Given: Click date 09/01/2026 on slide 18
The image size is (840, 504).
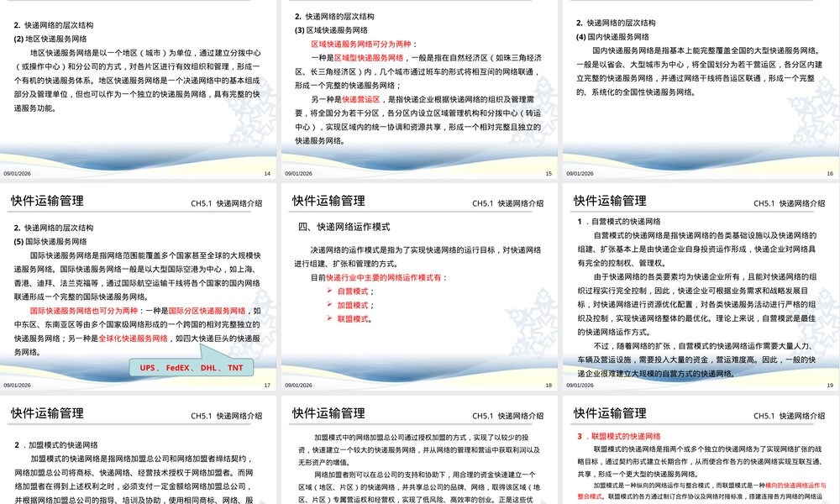Looking at the screenshot, I should (x=298, y=385).
